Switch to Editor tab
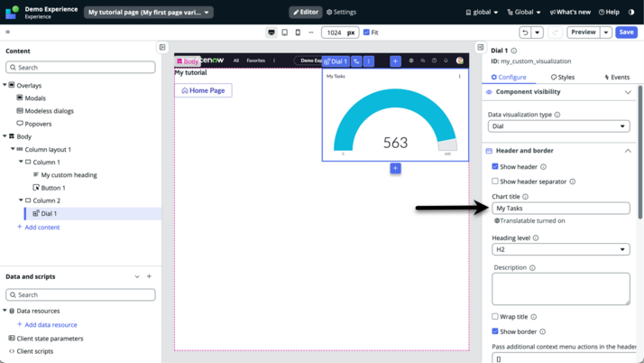 click(x=306, y=12)
